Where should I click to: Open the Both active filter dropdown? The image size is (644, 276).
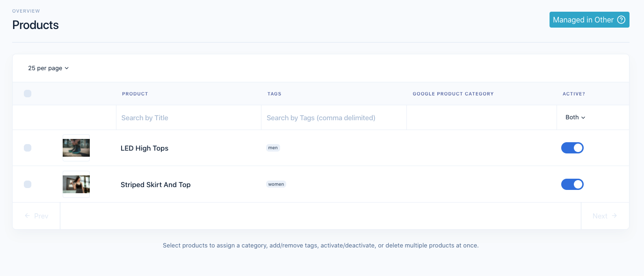(575, 117)
